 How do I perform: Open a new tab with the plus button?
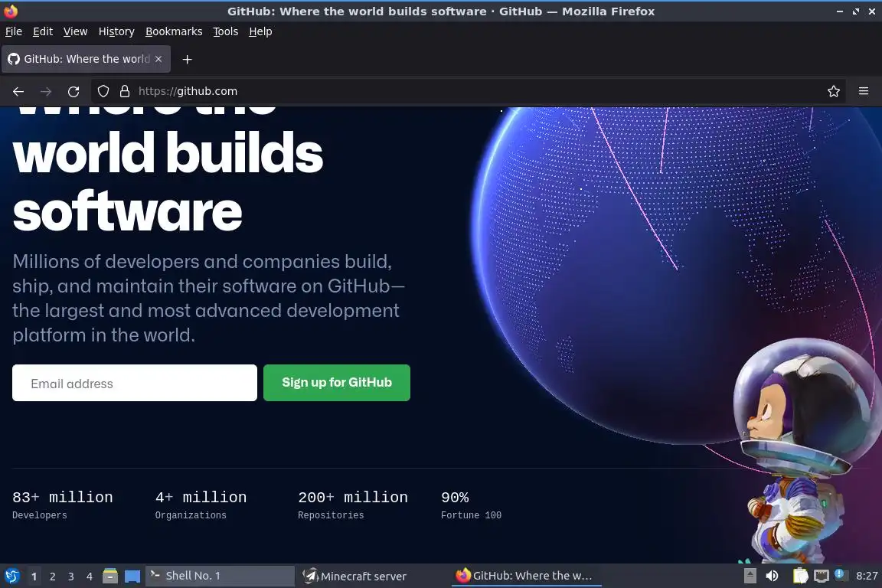coord(188,59)
